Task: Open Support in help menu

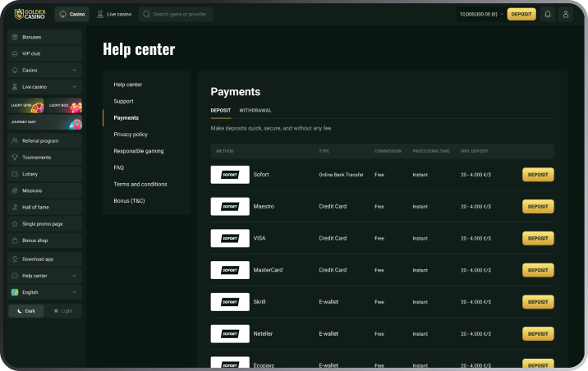Action: [123, 101]
